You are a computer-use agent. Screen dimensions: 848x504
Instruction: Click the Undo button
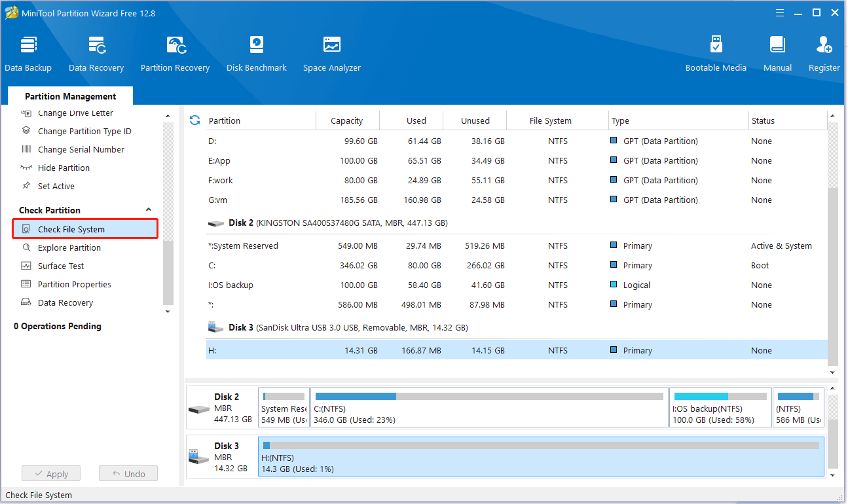pos(128,474)
